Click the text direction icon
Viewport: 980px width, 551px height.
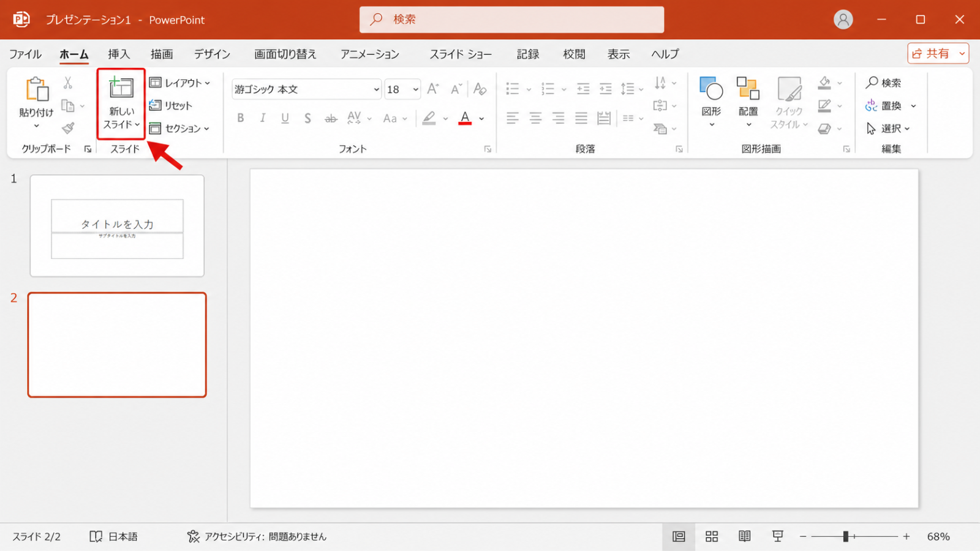660,83
